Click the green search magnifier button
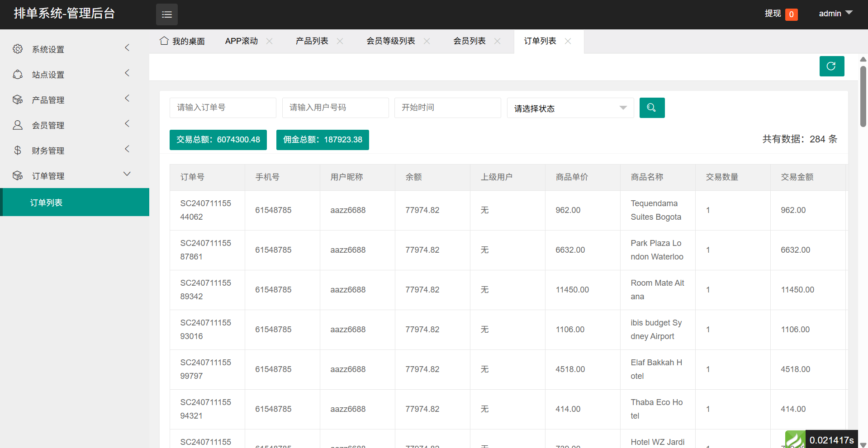868x448 pixels. point(652,108)
